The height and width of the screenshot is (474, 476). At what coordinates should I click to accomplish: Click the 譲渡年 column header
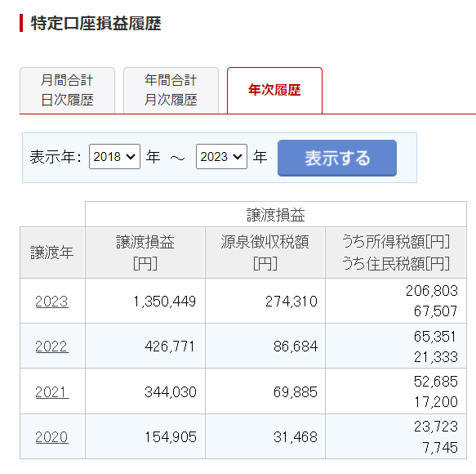point(52,253)
